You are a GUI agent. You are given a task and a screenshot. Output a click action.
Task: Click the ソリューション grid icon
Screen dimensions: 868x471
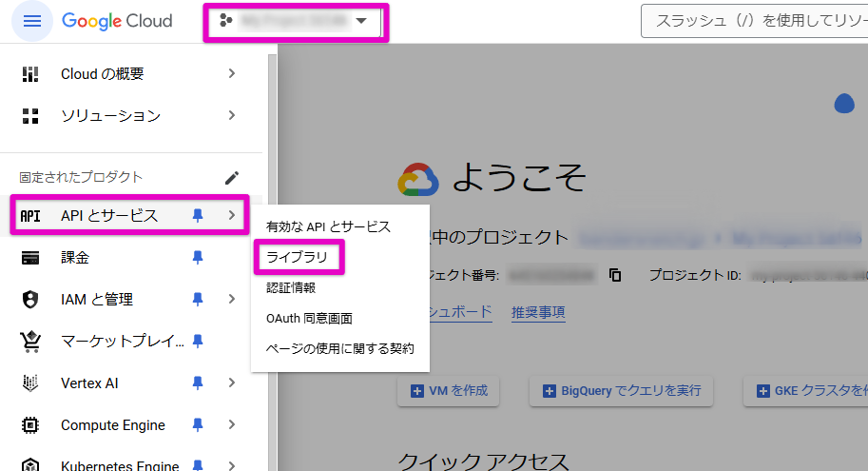[x=29, y=116]
